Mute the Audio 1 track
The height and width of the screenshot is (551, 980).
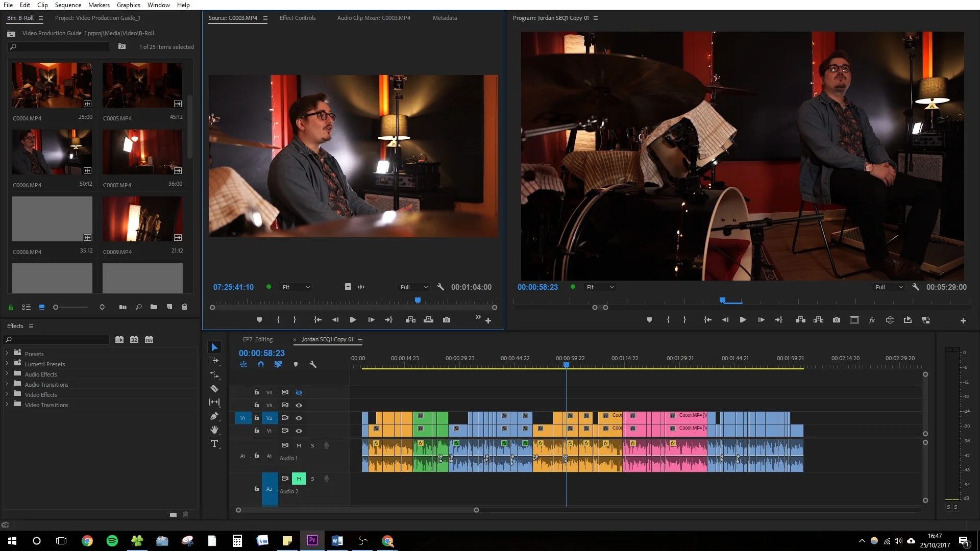(x=299, y=445)
